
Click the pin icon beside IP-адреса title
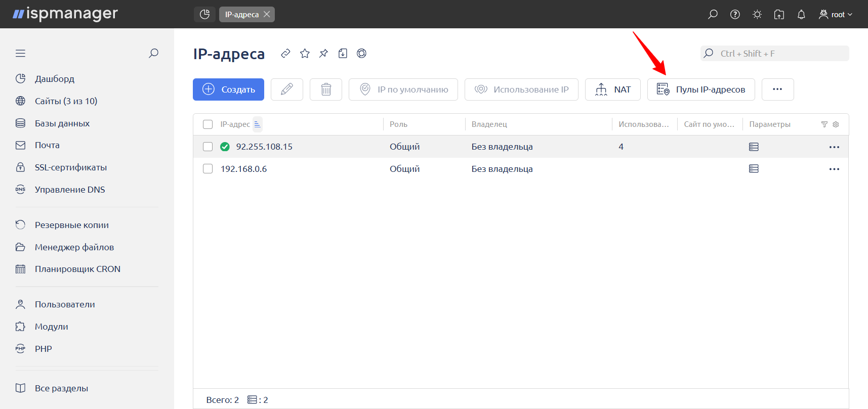pos(323,54)
